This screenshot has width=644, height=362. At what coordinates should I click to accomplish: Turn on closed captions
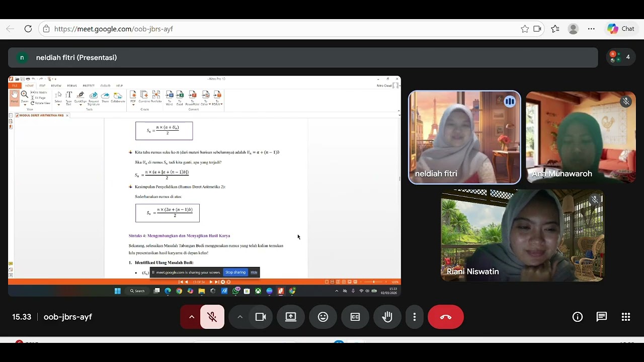[x=355, y=317]
